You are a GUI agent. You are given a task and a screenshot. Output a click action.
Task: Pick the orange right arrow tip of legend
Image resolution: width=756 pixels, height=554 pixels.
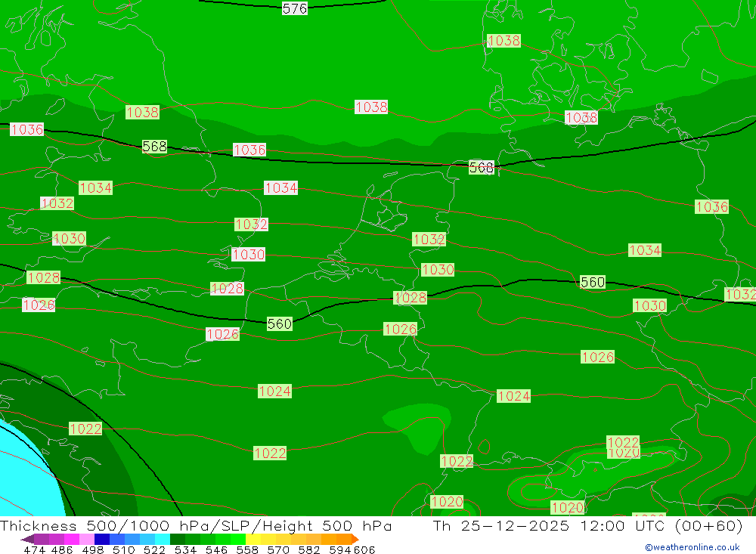(355, 539)
